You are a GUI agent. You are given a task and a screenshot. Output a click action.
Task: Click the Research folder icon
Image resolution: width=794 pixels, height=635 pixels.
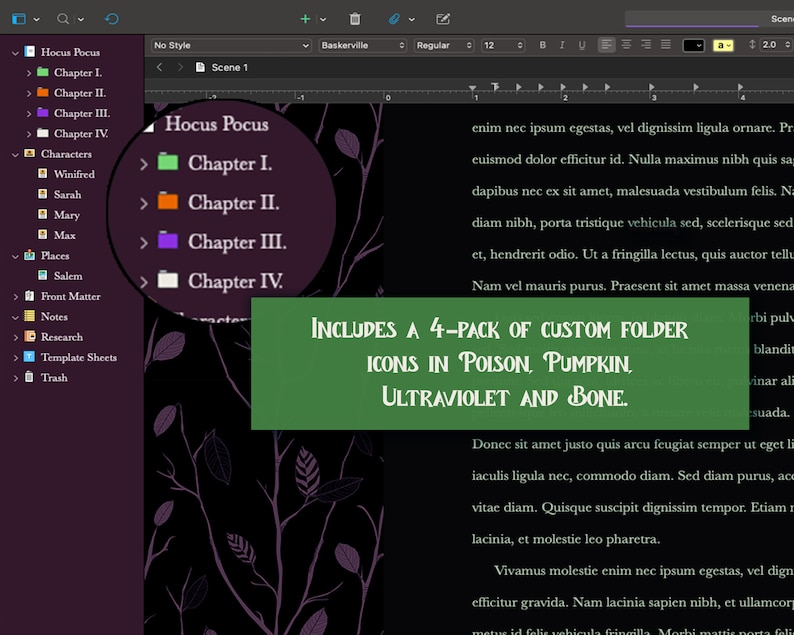click(x=30, y=336)
